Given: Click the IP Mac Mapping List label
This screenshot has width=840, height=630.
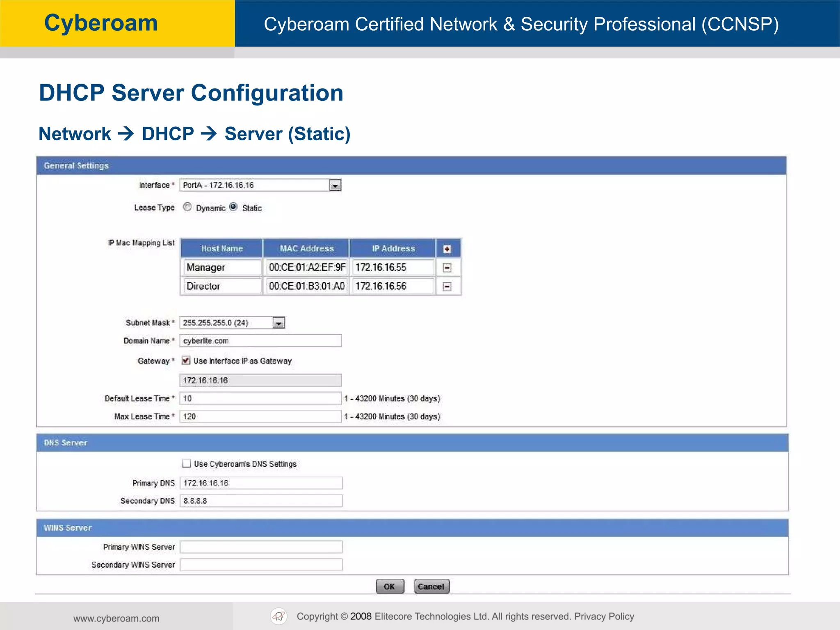Looking at the screenshot, I should 141,243.
